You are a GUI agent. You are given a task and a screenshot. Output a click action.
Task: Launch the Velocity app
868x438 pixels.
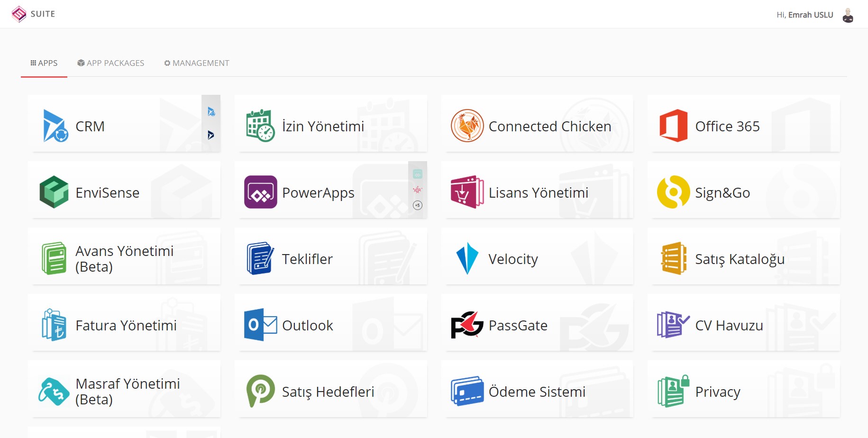click(537, 256)
